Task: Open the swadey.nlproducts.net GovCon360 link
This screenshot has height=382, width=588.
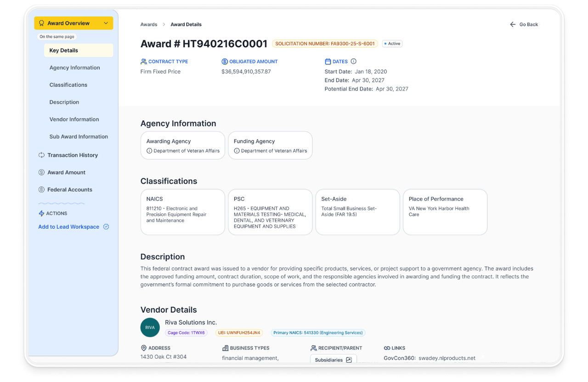Action: point(447,358)
